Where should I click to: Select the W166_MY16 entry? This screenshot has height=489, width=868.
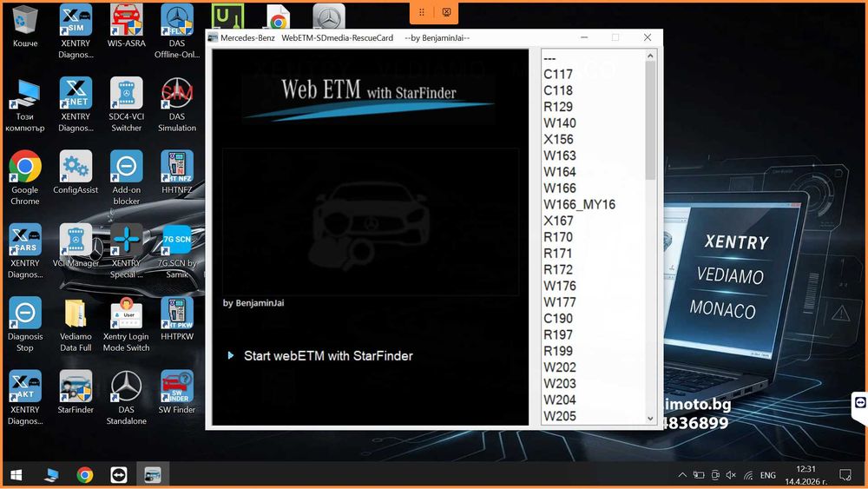(580, 205)
